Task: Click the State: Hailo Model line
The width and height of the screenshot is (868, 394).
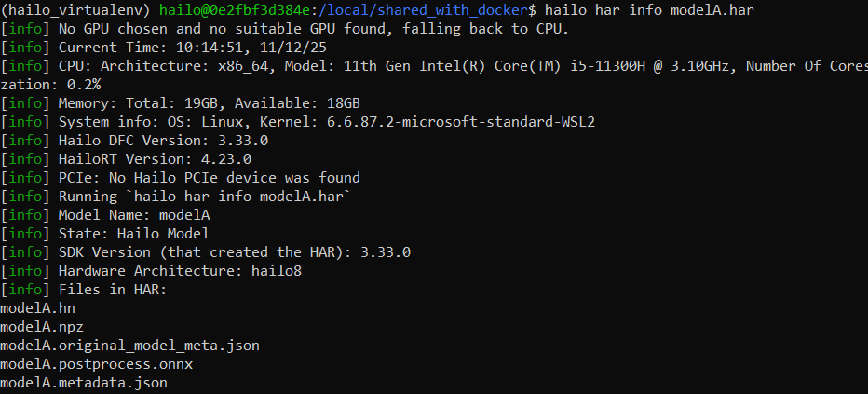Action: 133,233
